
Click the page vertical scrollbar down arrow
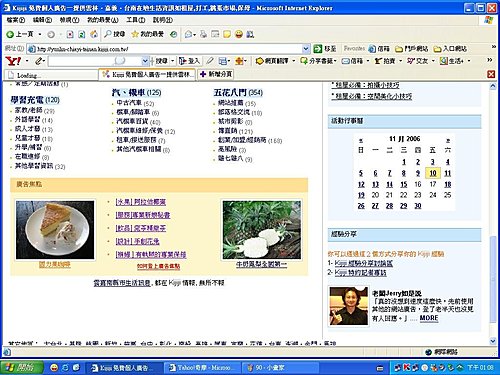point(493,341)
